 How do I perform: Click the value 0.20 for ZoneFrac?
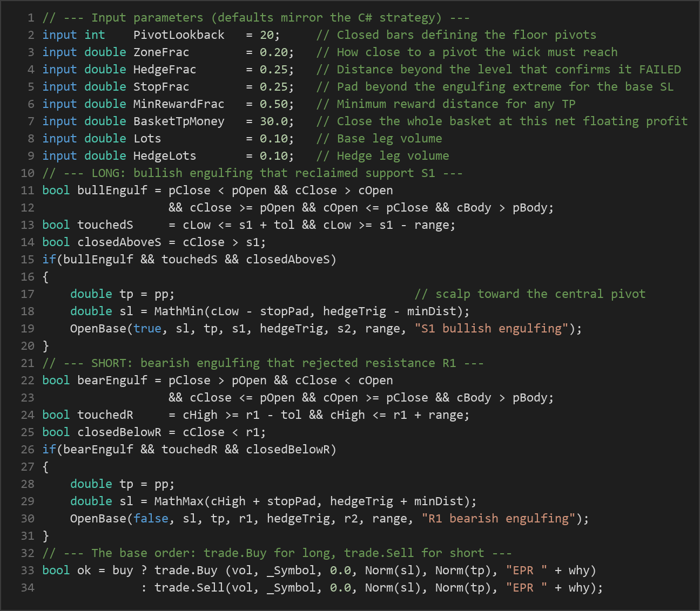[274, 52]
